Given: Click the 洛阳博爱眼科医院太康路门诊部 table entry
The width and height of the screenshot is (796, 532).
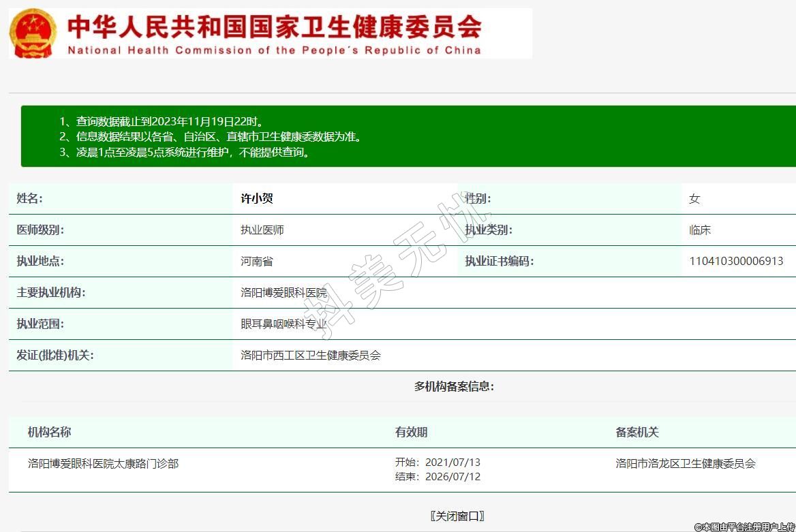Looking at the screenshot, I should (x=104, y=463).
